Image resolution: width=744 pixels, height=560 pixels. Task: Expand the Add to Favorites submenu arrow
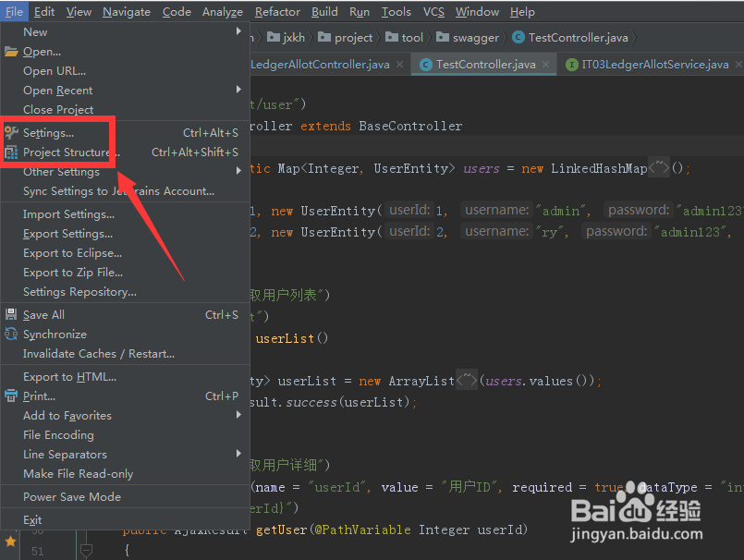click(238, 414)
